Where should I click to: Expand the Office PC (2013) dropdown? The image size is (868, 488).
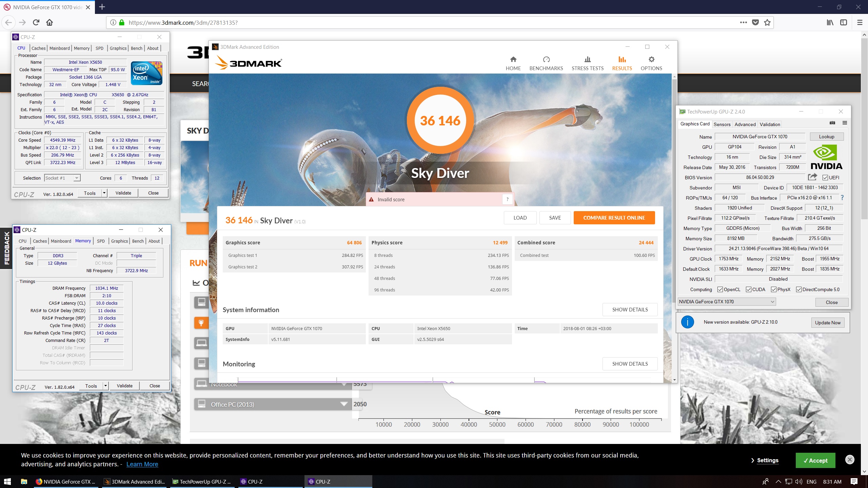click(x=344, y=404)
